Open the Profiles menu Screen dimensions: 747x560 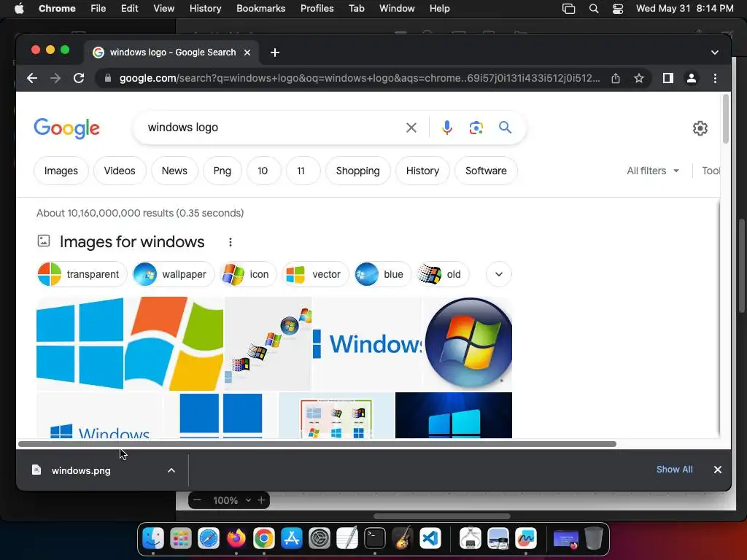(317, 9)
